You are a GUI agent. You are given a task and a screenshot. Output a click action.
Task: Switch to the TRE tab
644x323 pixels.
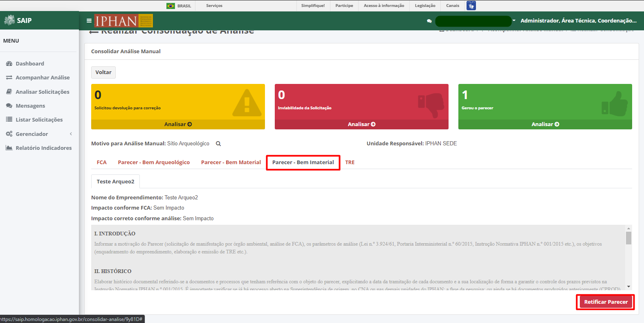tap(350, 163)
